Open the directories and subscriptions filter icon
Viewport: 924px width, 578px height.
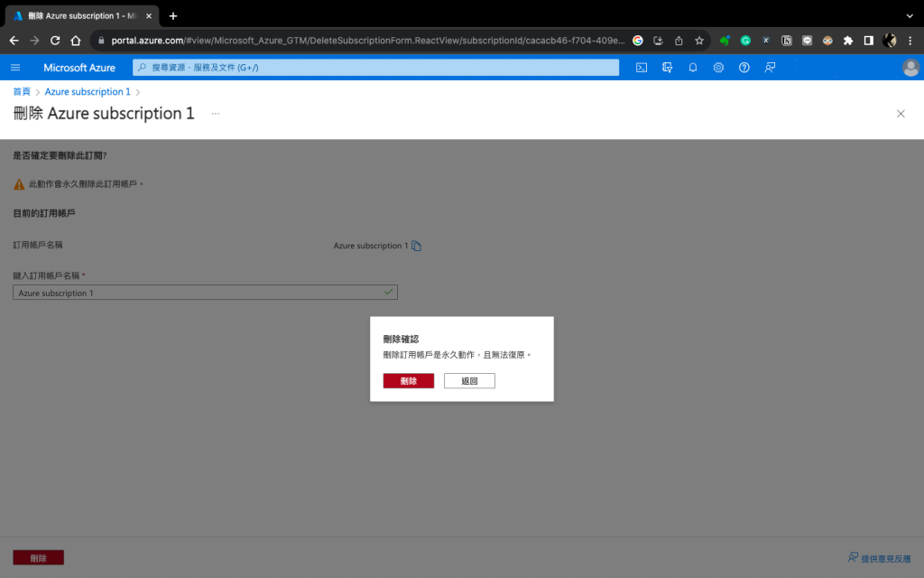coord(667,68)
